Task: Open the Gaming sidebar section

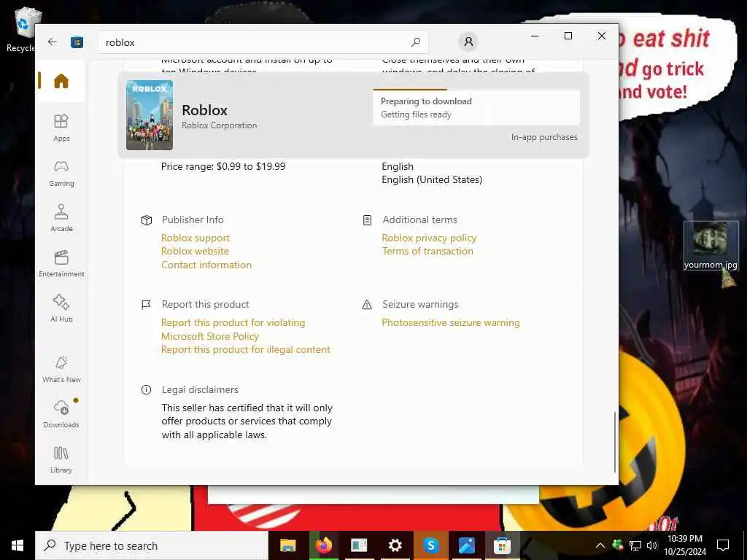Action: click(x=61, y=174)
